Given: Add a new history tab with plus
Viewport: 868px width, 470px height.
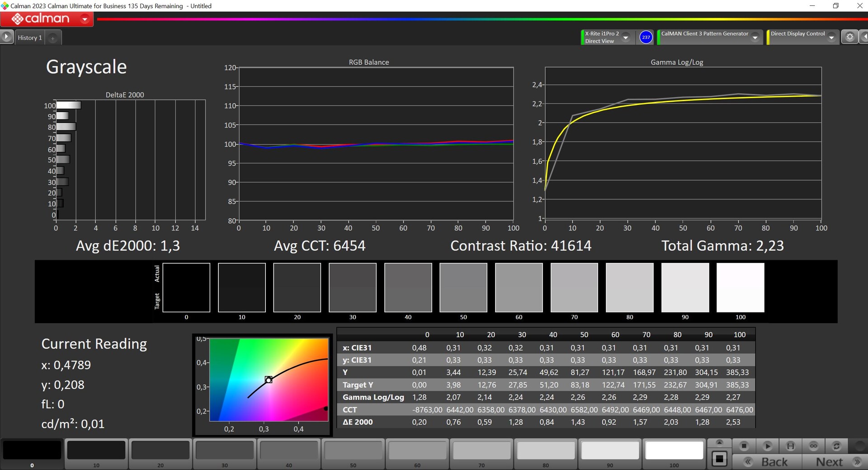Looking at the screenshot, I should tap(53, 38).
